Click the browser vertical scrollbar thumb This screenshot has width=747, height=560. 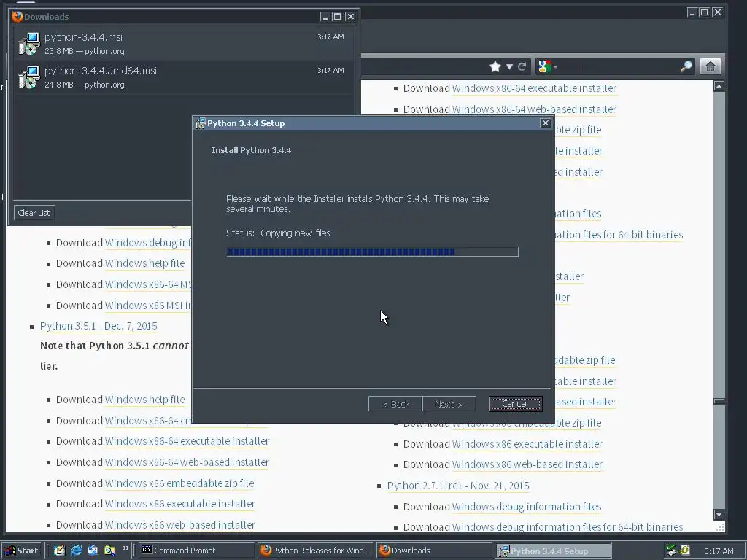[x=719, y=402]
